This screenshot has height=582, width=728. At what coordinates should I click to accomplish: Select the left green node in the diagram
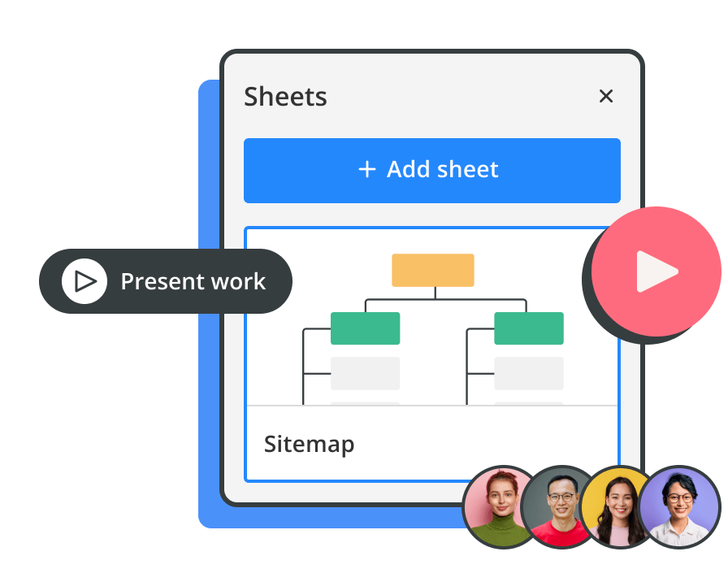click(365, 328)
